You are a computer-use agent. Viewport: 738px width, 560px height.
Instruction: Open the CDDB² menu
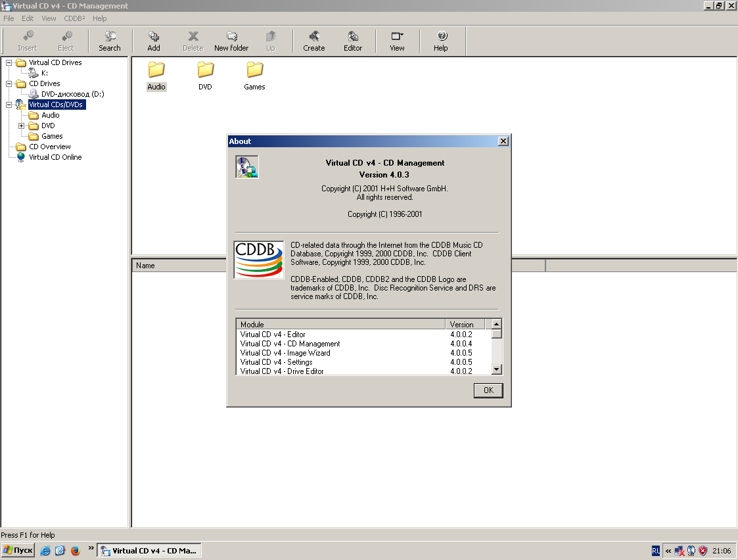[74, 18]
